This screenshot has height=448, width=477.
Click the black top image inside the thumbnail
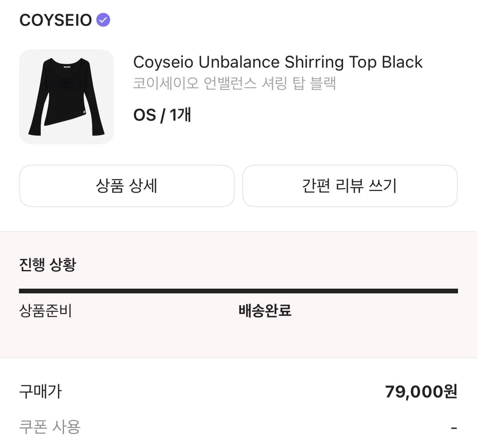tap(66, 95)
